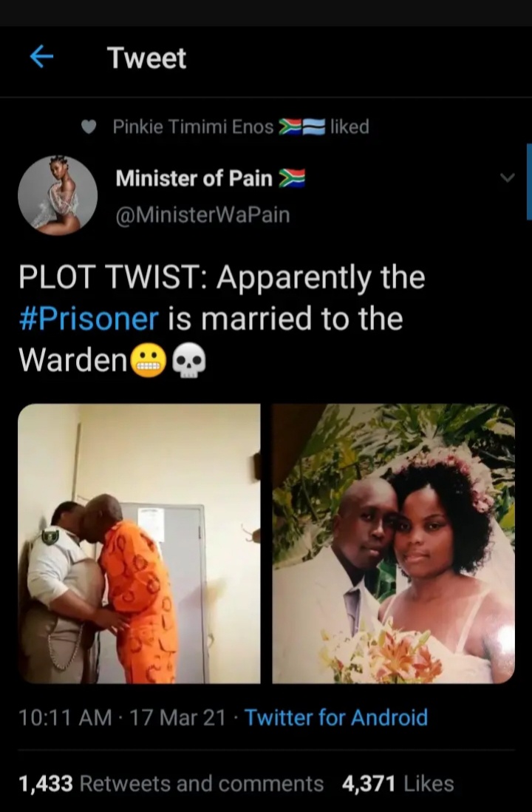Open the @MinisterWaPain handle
The height and width of the screenshot is (812, 532).
[x=202, y=215]
